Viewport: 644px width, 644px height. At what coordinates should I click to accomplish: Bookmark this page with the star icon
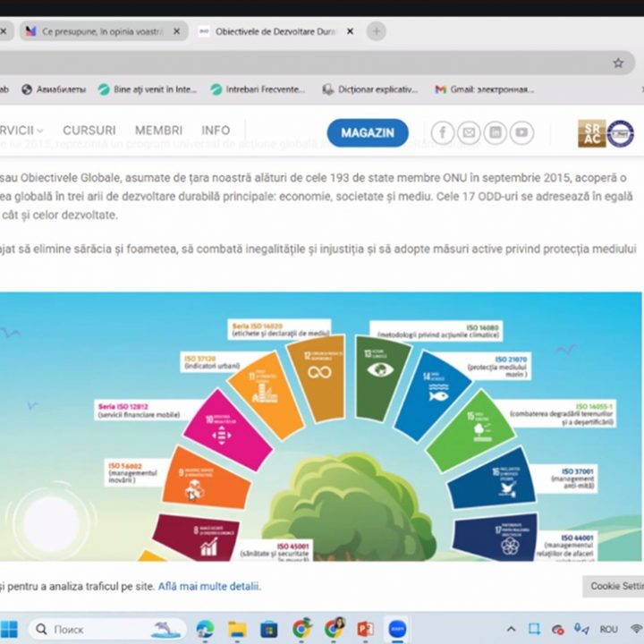coord(617,63)
